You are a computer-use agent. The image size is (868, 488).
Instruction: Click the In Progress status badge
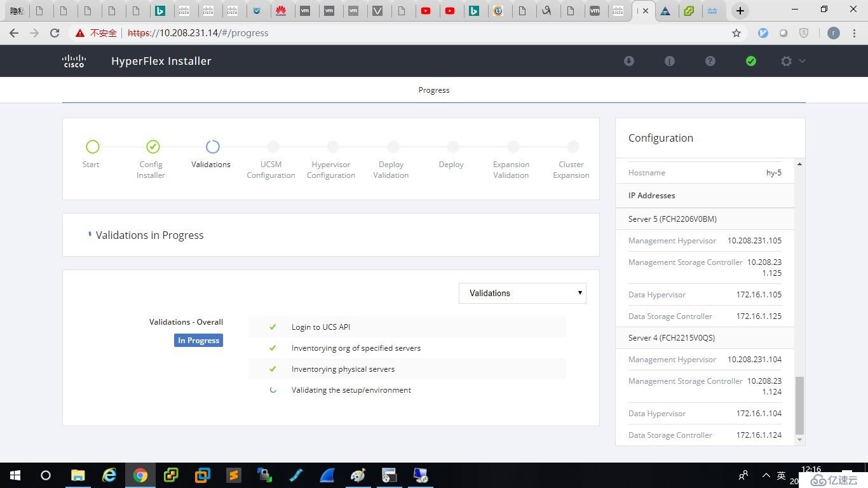(x=198, y=341)
